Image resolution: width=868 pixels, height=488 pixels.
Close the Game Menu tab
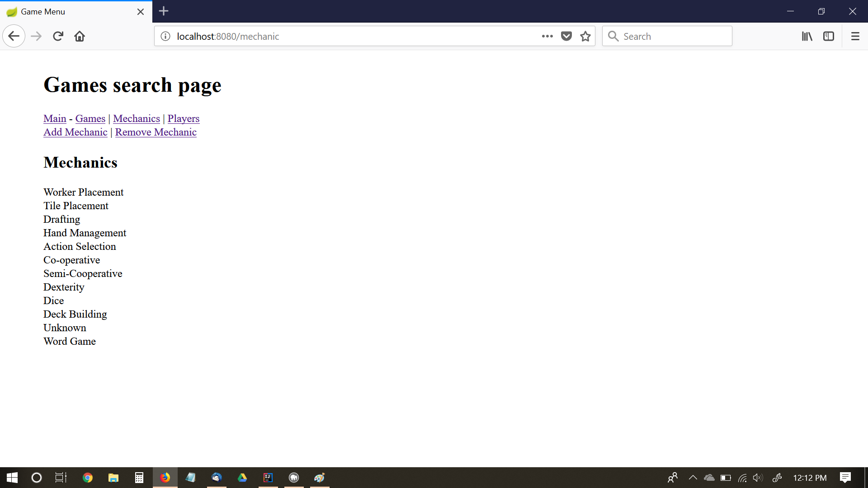(x=141, y=12)
